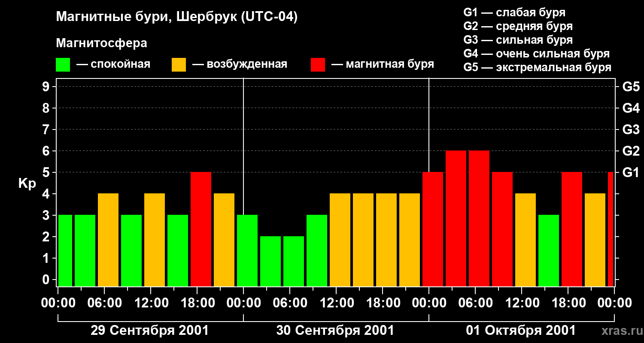Click the 'G5 — экстремальная буря' scale description
The height and width of the screenshot is (343, 644).
pyautogui.click(x=537, y=67)
